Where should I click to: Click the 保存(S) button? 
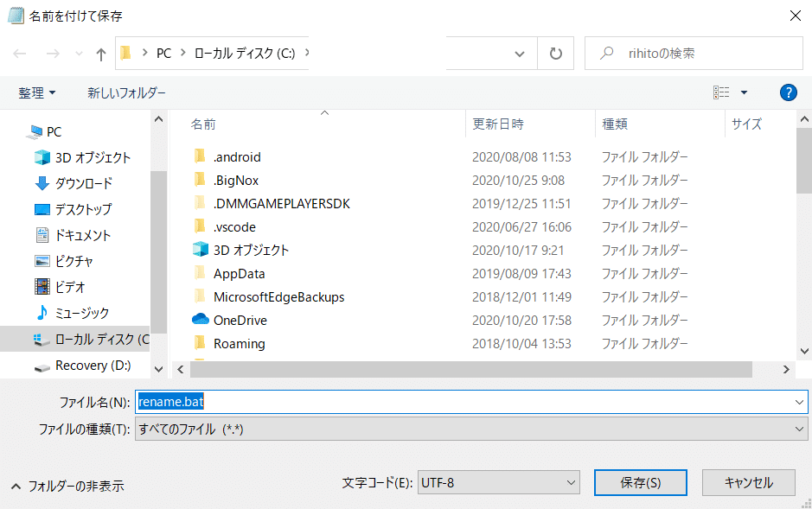641,482
